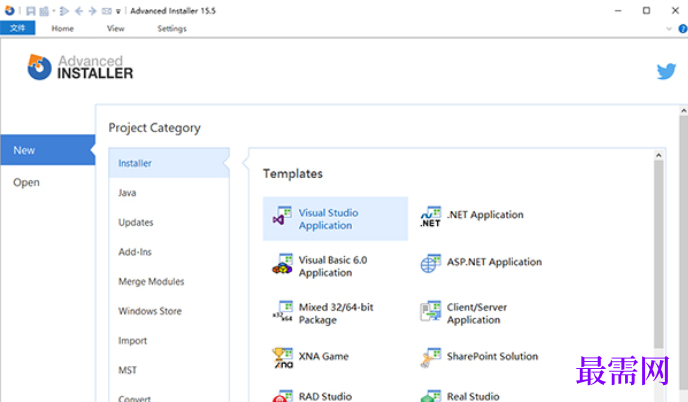
Task: Select the Java project category
Action: coord(128,192)
